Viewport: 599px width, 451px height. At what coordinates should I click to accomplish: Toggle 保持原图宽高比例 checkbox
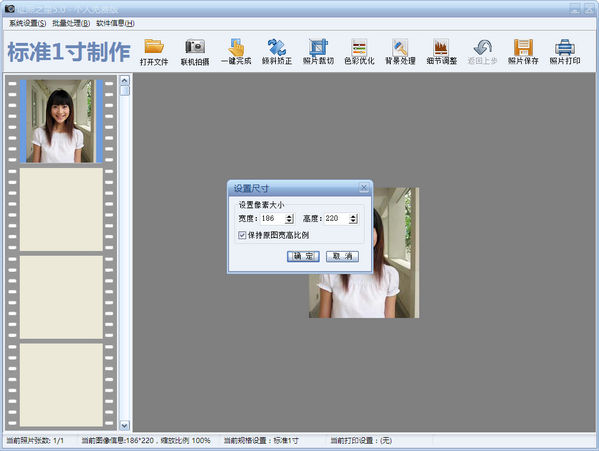click(x=242, y=235)
